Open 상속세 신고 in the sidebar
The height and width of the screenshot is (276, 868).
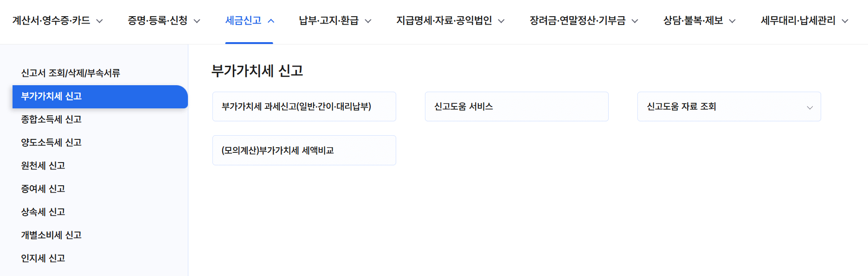click(41, 212)
